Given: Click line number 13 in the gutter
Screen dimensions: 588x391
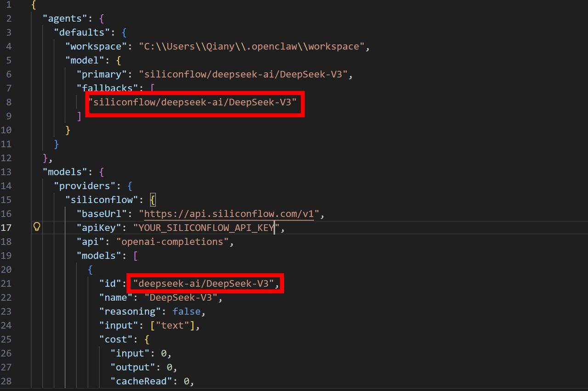Looking at the screenshot, I should (6, 172).
